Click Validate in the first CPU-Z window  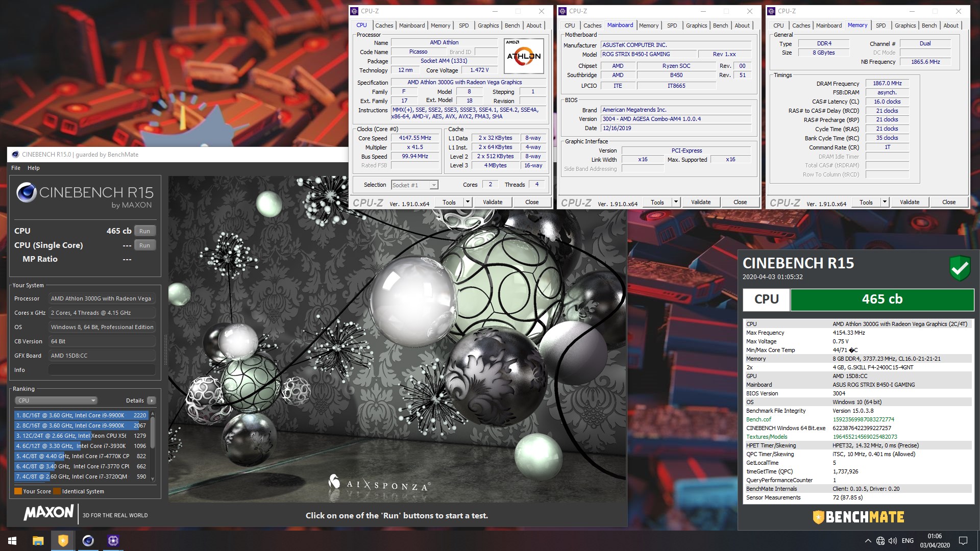[493, 202]
